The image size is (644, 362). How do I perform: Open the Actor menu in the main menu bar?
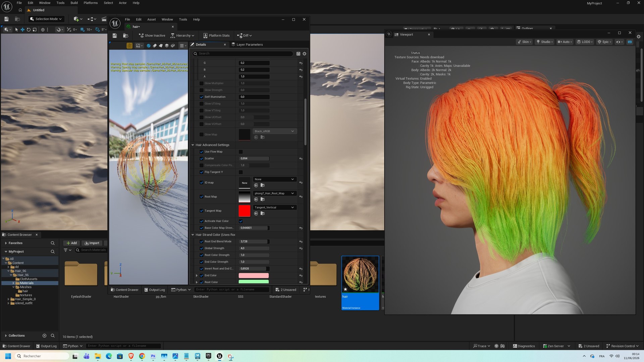(x=123, y=3)
